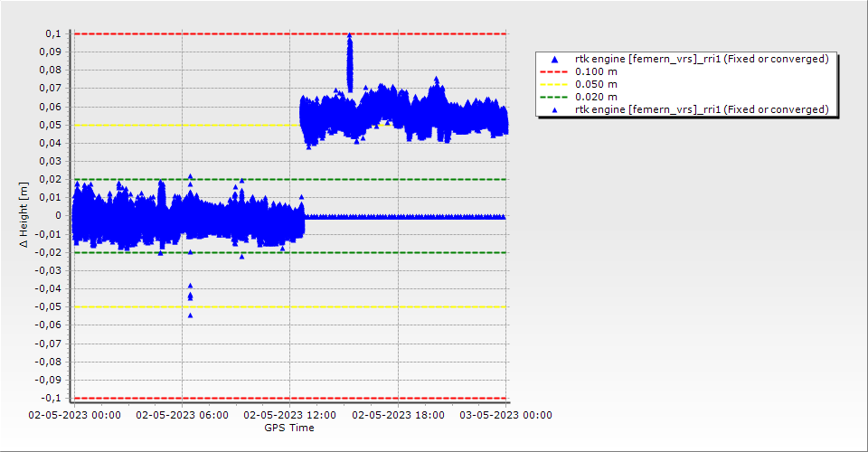Select the 0.100 m legend label
The width and height of the screenshot is (868, 452).
click(597, 71)
